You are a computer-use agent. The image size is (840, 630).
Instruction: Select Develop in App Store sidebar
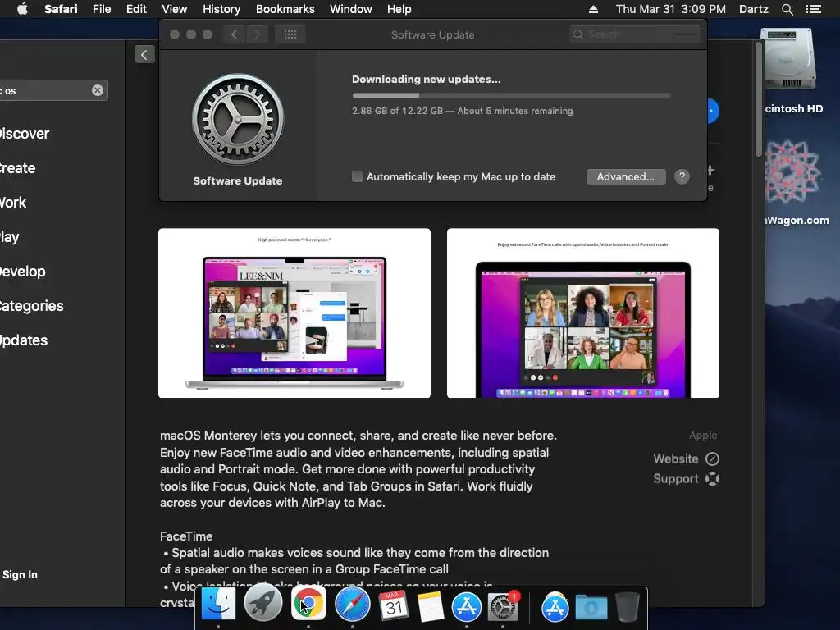22,271
